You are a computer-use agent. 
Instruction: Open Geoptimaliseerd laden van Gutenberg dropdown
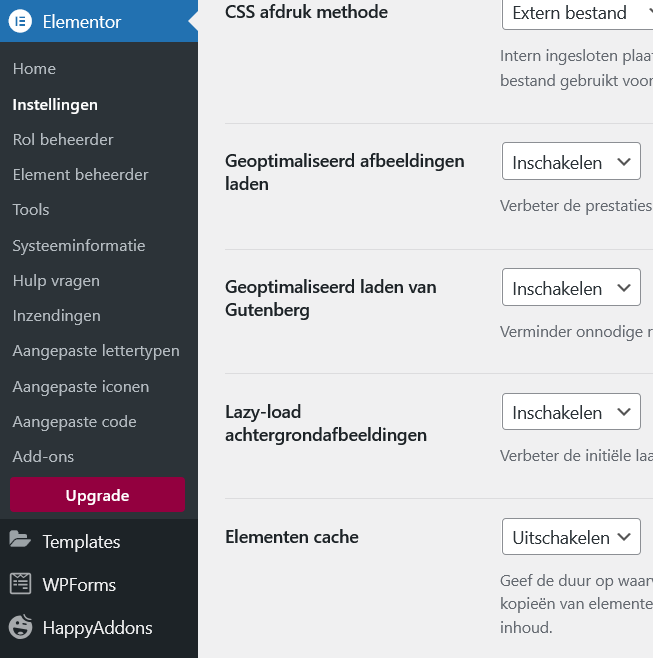[x=571, y=288]
